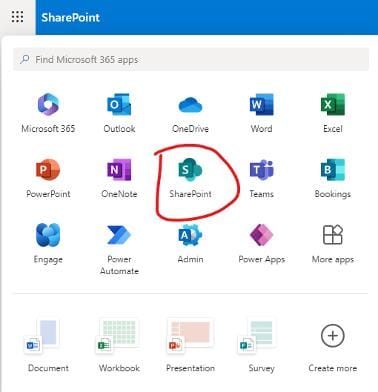
Task: Create a new Word Document
Action: click(x=48, y=346)
